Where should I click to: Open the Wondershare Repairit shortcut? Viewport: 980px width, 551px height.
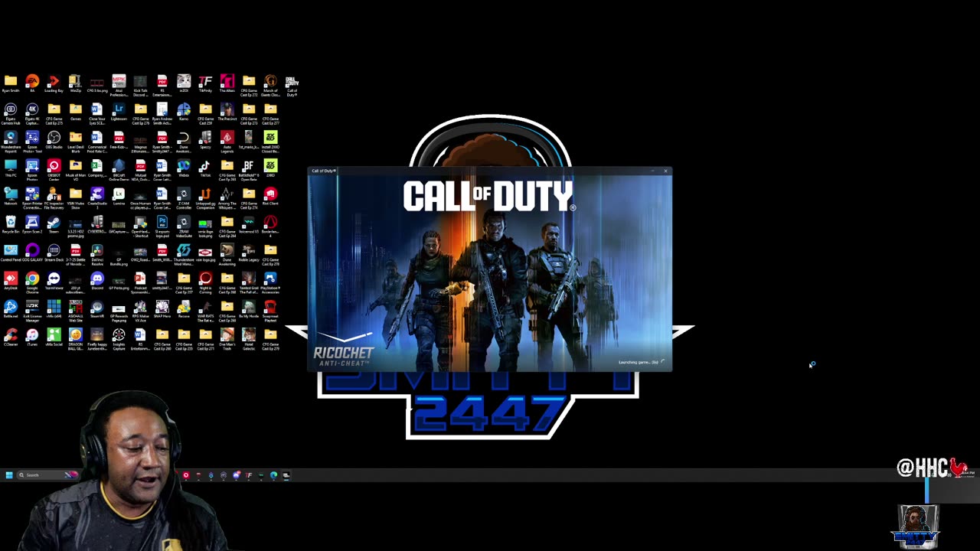pyautogui.click(x=11, y=142)
